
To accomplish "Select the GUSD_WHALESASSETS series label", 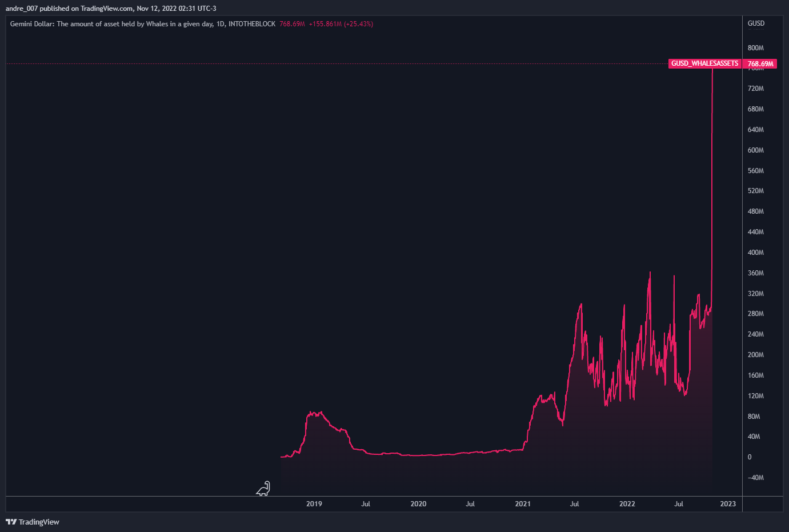I will [704, 63].
